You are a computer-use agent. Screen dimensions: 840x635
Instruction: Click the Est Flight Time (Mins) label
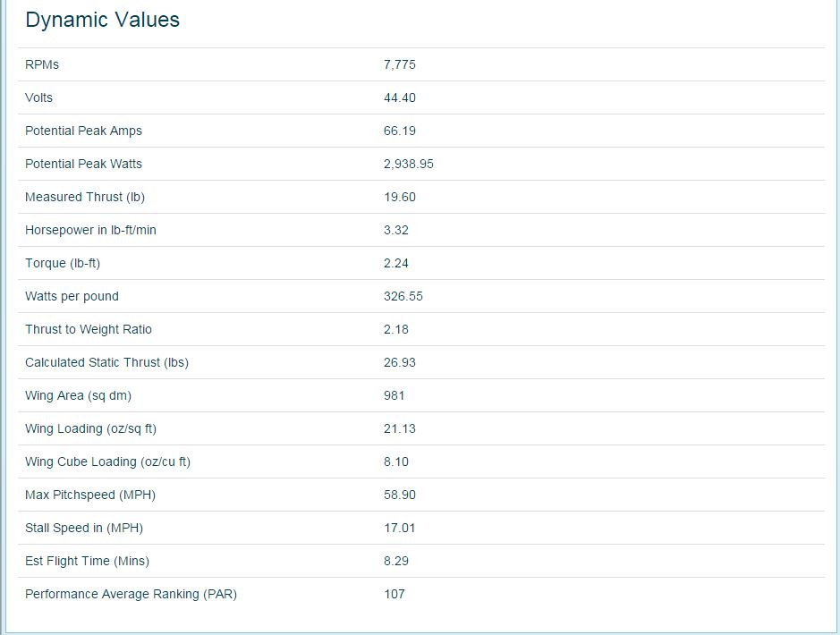tap(88, 561)
